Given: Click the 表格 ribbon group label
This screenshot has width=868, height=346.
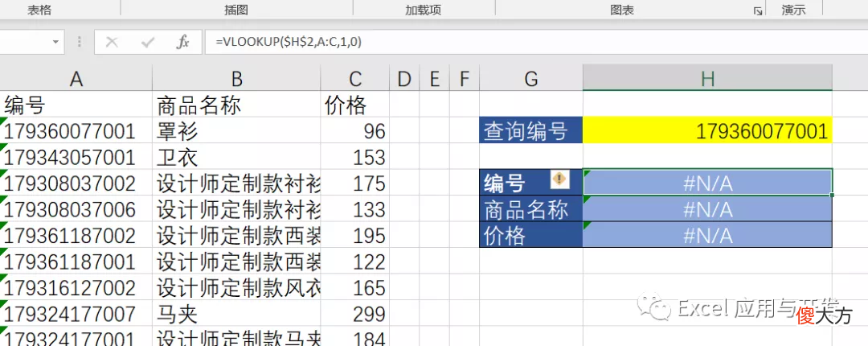Looking at the screenshot, I should (39, 10).
